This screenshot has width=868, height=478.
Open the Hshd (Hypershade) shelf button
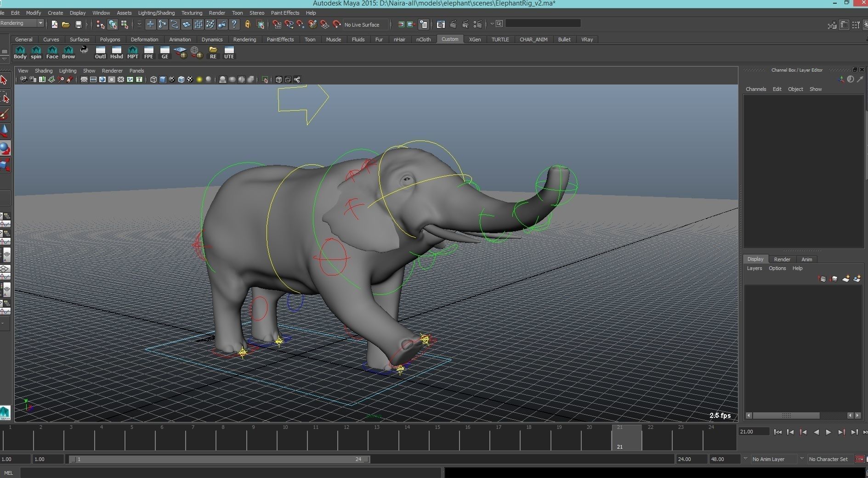[x=116, y=53]
